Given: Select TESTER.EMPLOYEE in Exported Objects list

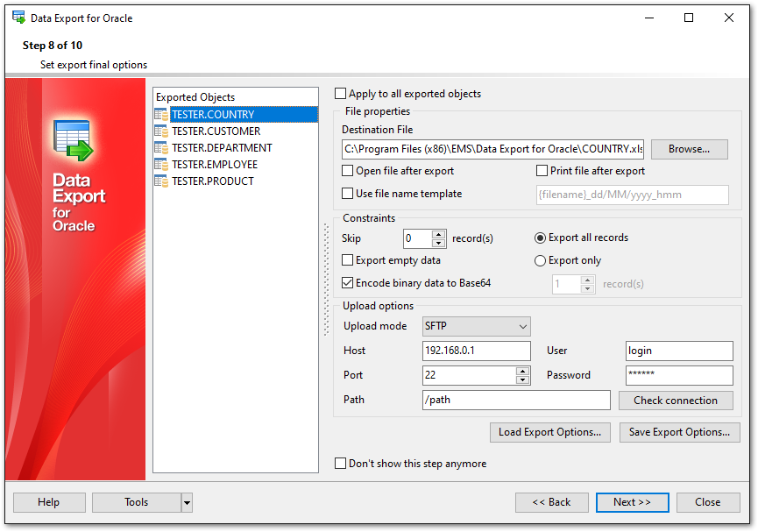Looking at the screenshot, I should tap(214, 165).
